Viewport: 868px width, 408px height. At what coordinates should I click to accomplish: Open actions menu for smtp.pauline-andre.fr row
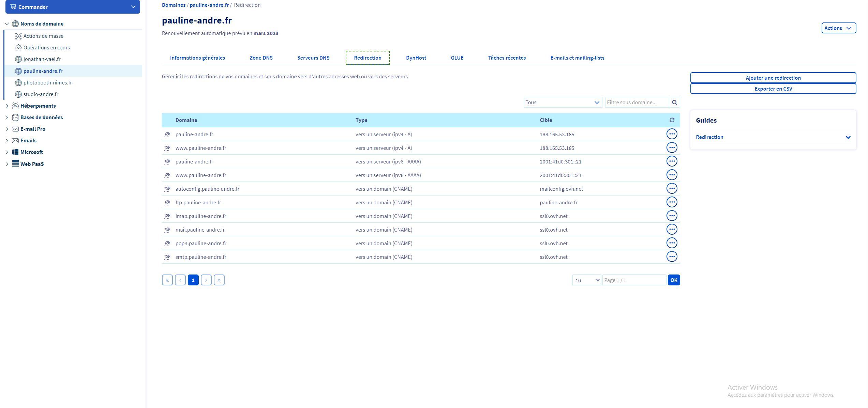pos(671,256)
